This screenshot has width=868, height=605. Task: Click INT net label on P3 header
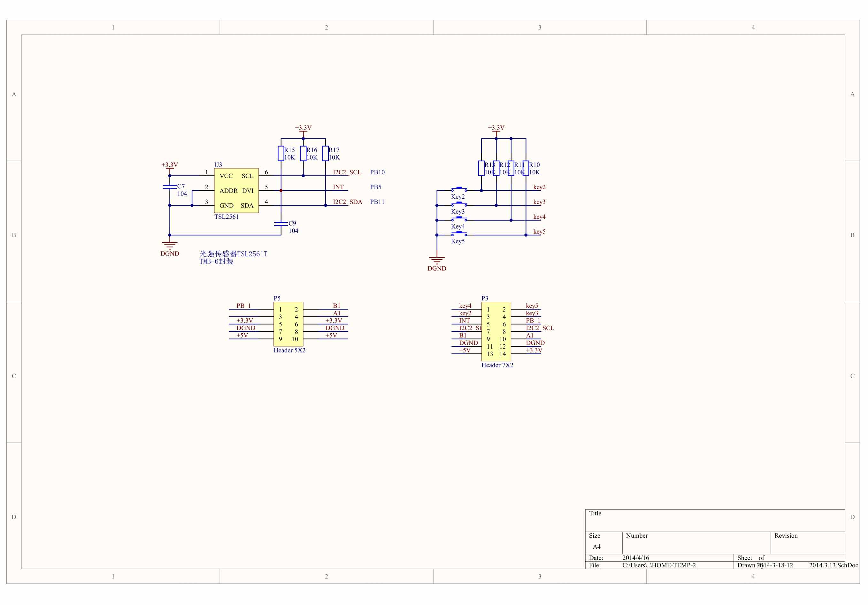(465, 321)
